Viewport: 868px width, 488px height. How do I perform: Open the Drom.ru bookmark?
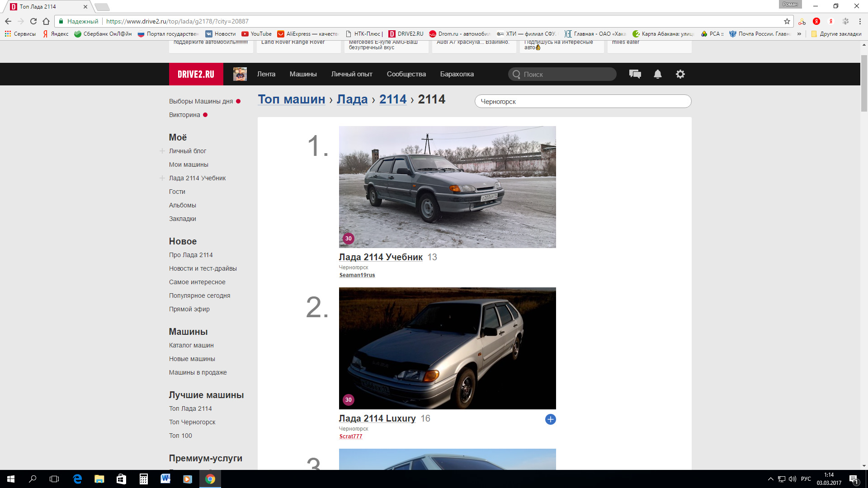click(x=460, y=34)
